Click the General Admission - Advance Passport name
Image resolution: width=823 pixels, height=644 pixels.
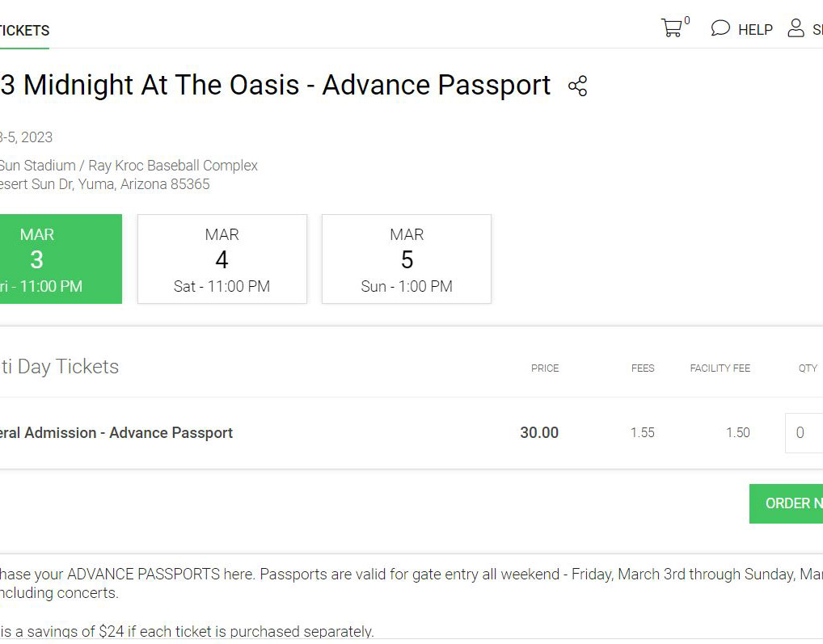(117, 433)
